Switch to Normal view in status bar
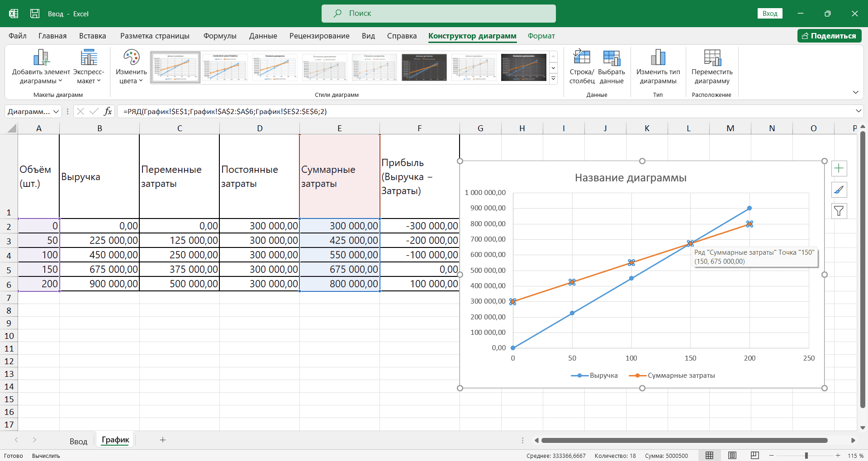 tap(709, 456)
